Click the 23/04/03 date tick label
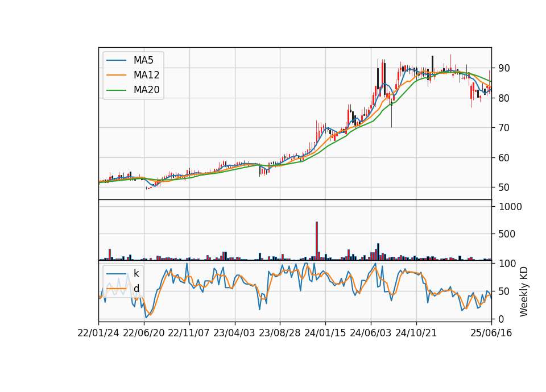This screenshot has height=392, width=546. [x=234, y=333]
